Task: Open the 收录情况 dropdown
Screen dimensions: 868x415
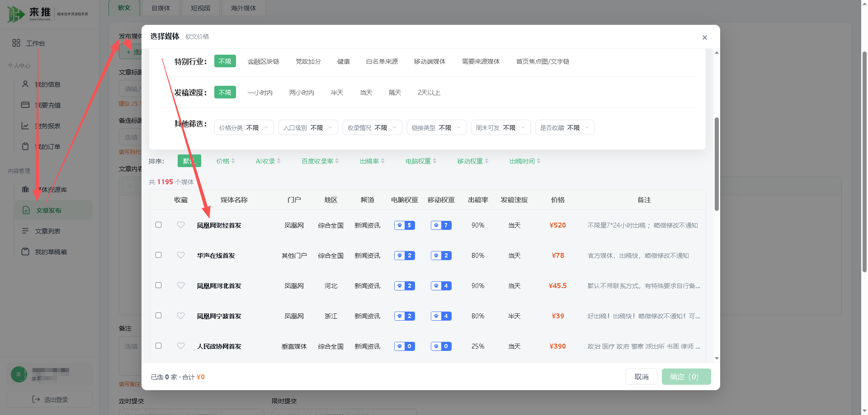Action: tap(373, 128)
